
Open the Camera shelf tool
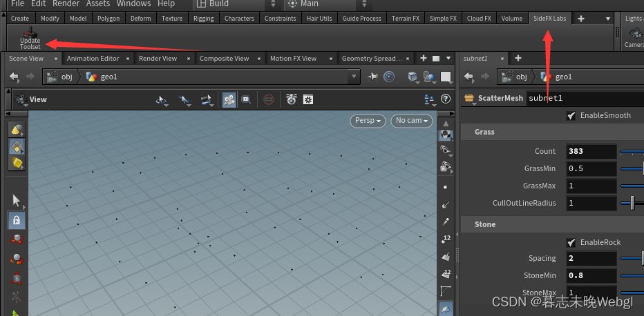click(634, 37)
